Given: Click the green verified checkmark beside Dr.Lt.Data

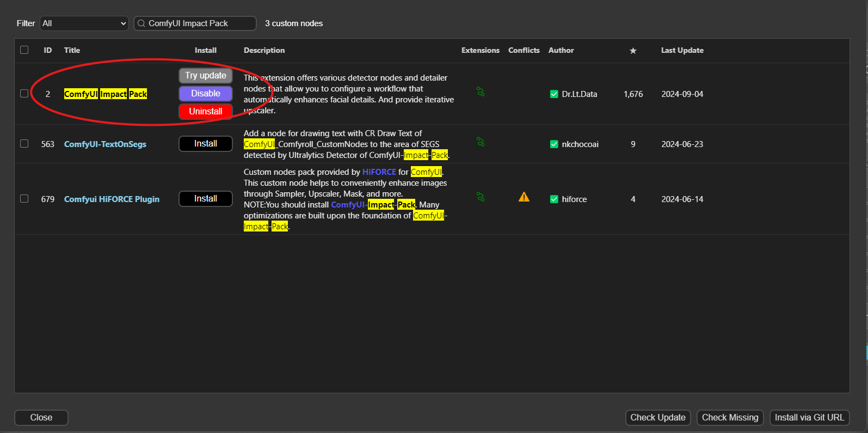Looking at the screenshot, I should point(554,94).
